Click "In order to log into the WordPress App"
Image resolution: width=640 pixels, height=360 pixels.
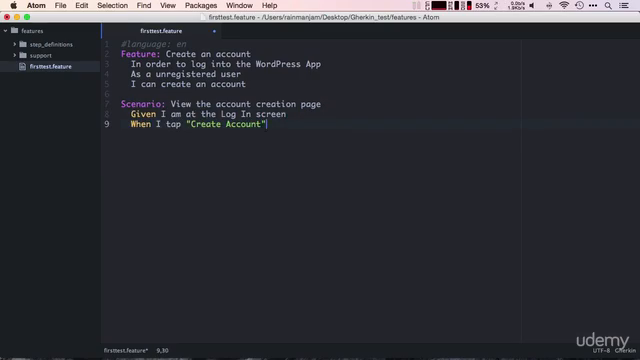pos(226,64)
